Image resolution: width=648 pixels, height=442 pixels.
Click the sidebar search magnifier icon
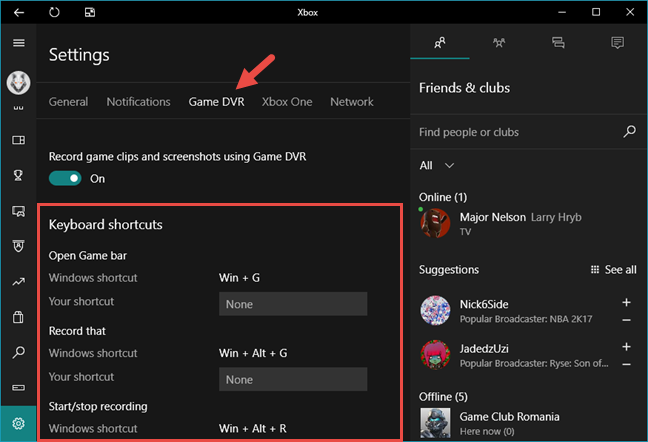click(x=18, y=352)
